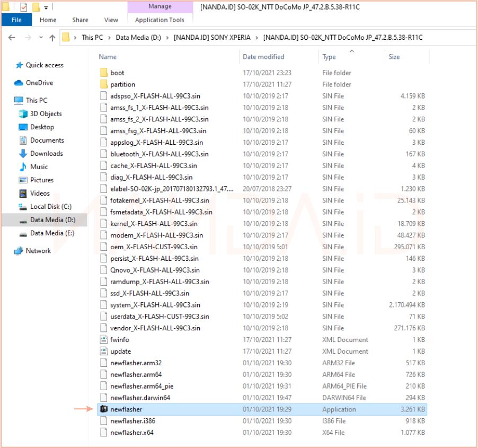The height and width of the screenshot is (448, 478).
Task: Click the Size column header
Action: pyautogui.click(x=394, y=57)
